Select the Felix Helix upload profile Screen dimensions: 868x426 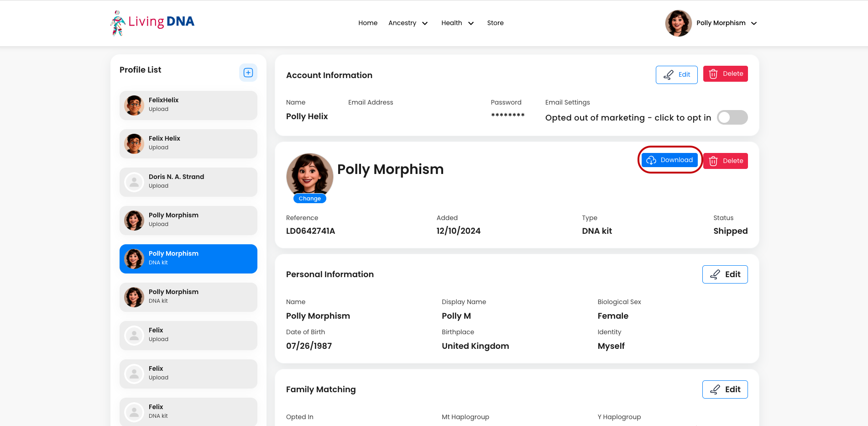[188, 144]
